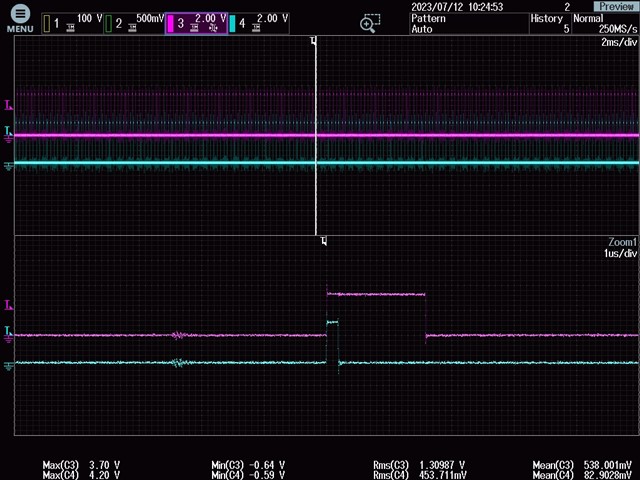Click the Max(C3) 3.70 V measurement

[x=81, y=465]
